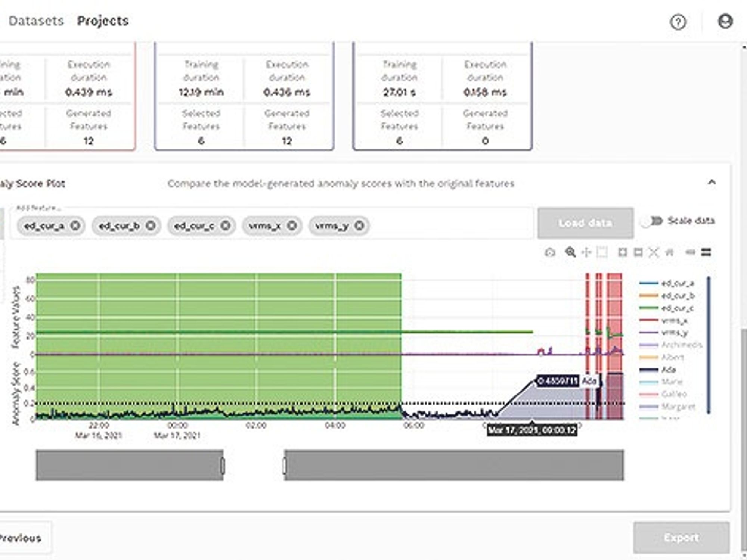
Task: Remove the ed_cur_c feature chip
Action: pyautogui.click(x=225, y=225)
